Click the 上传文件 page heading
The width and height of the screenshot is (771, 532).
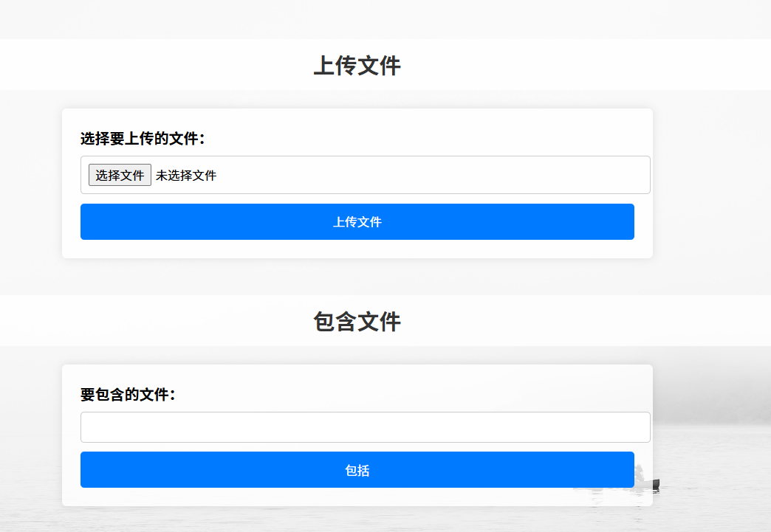click(x=357, y=66)
